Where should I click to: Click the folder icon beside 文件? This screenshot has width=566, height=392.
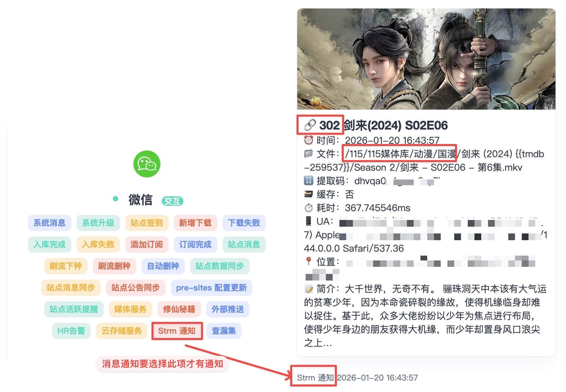coord(308,153)
